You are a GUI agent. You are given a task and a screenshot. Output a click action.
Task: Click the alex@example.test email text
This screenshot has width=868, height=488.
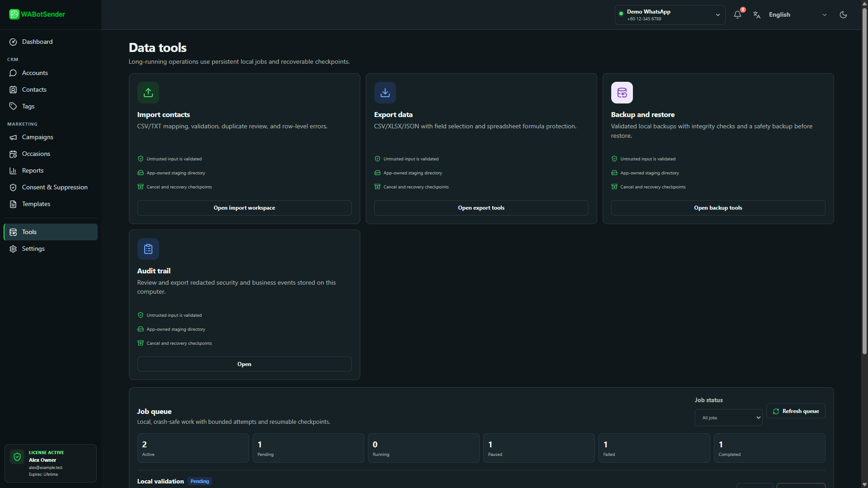coord(46,468)
